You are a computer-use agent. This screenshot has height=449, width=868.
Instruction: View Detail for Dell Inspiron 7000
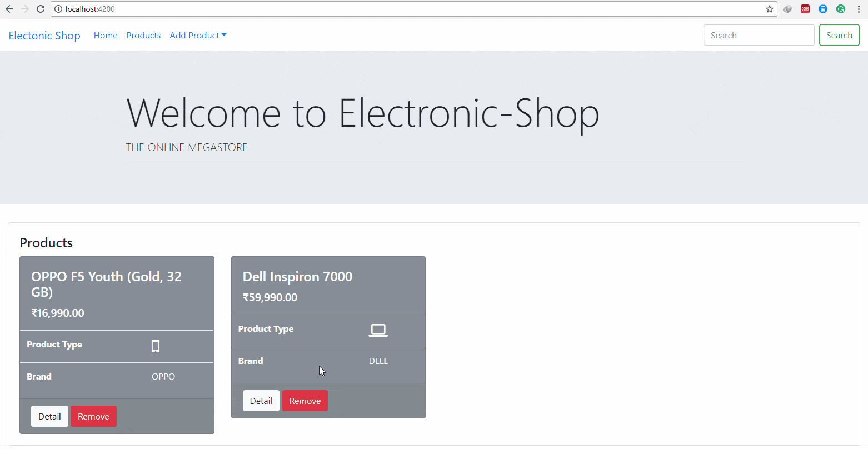[261, 401]
